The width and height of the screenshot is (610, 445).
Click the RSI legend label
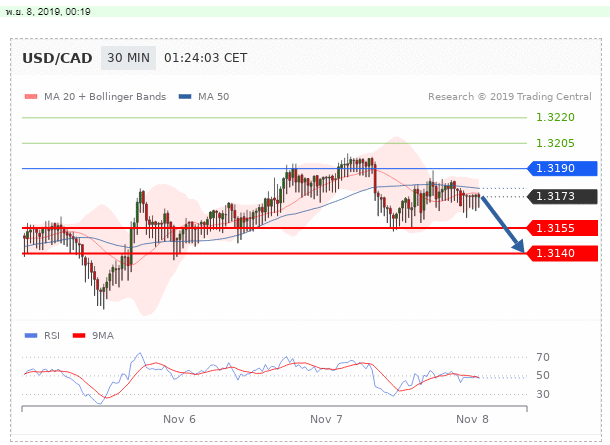tap(52, 336)
